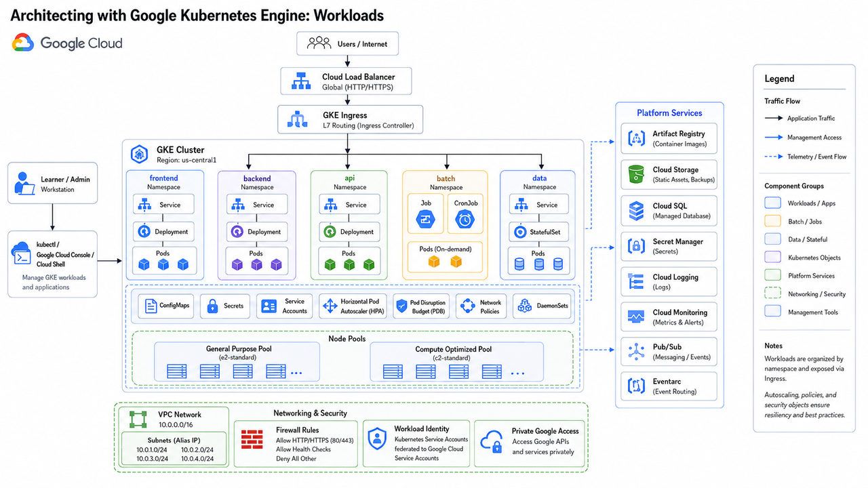Click the Users / Internet people icon

coord(319,44)
